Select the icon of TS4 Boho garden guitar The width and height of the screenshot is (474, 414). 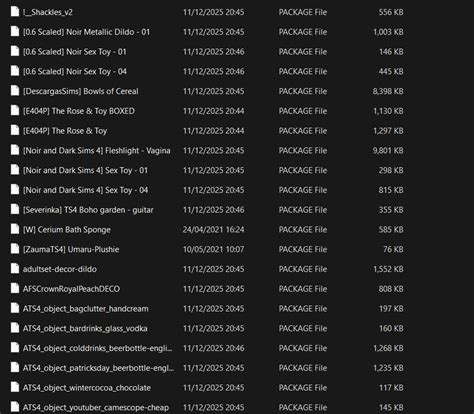(15, 209)
